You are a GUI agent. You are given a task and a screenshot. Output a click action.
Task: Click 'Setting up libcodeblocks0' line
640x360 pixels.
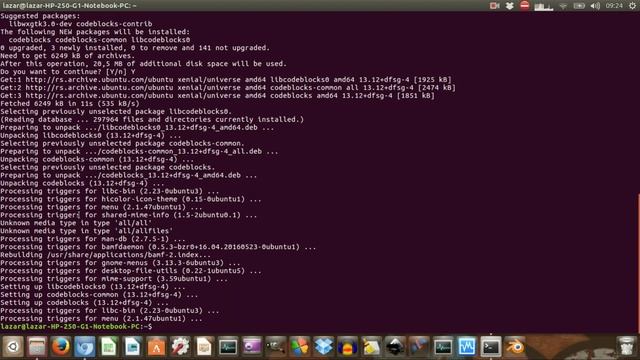click(93, 287)
